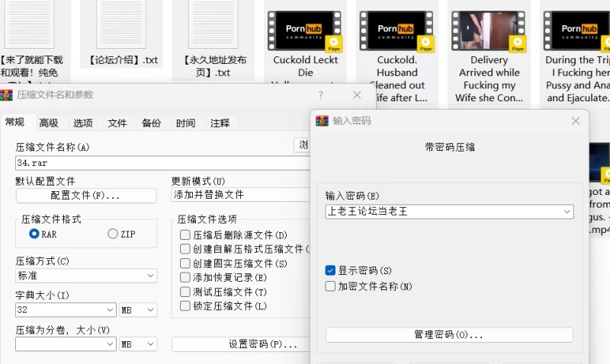Image resolution: width=610 pixels, height=364 pixels.
Task: Open the 选项 tab
Action: (x=83, y=123)
